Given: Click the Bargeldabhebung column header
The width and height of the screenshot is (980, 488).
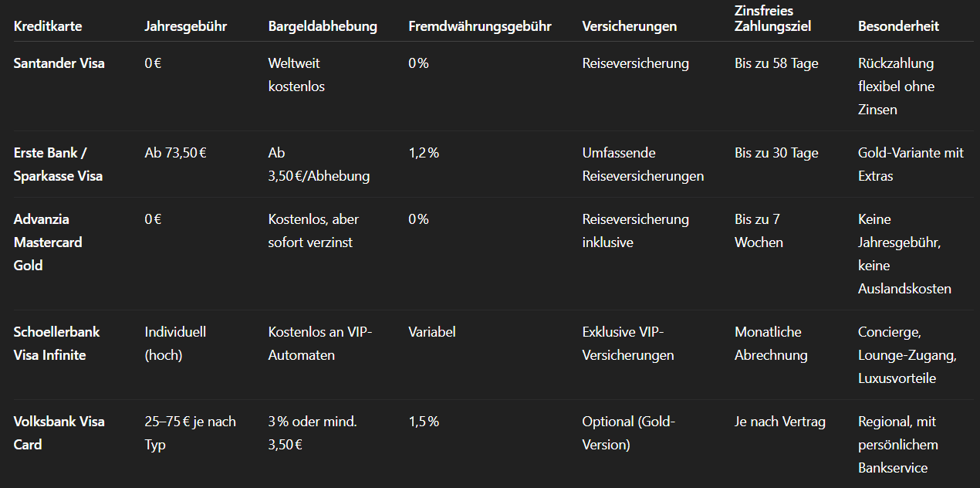Looking at the screenshot, I should click(323, 26).
